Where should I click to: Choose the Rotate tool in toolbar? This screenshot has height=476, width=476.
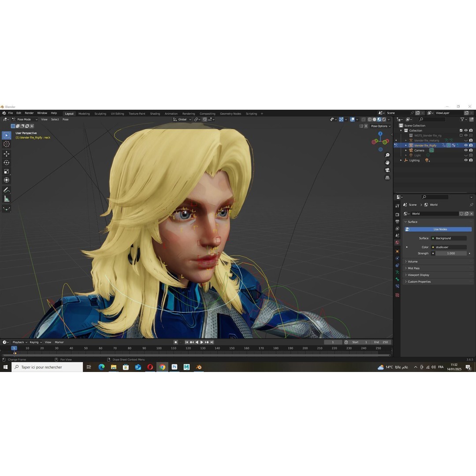pos(6,163)
